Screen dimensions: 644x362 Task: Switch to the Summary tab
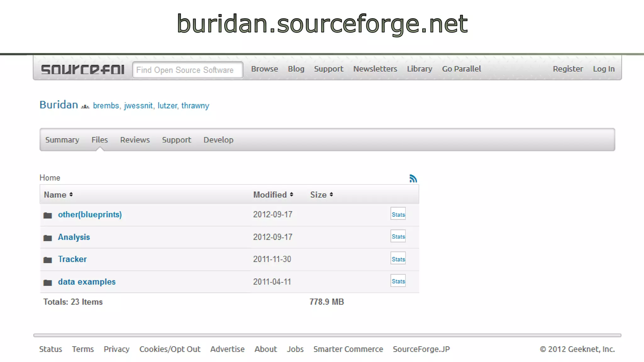[62, 140]
